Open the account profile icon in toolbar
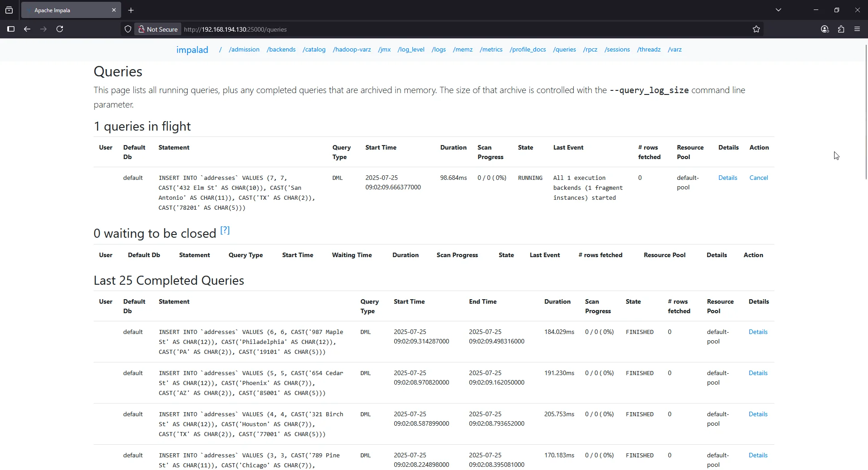This screenshot has width=868, height=470. 825,29
